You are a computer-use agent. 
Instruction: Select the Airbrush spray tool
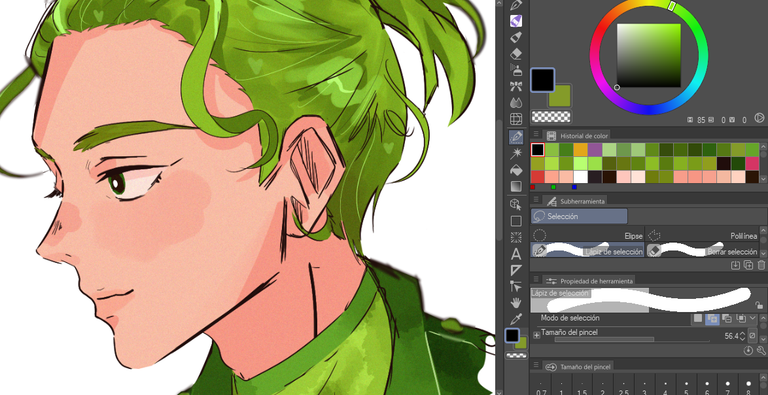tap(516, 70)
